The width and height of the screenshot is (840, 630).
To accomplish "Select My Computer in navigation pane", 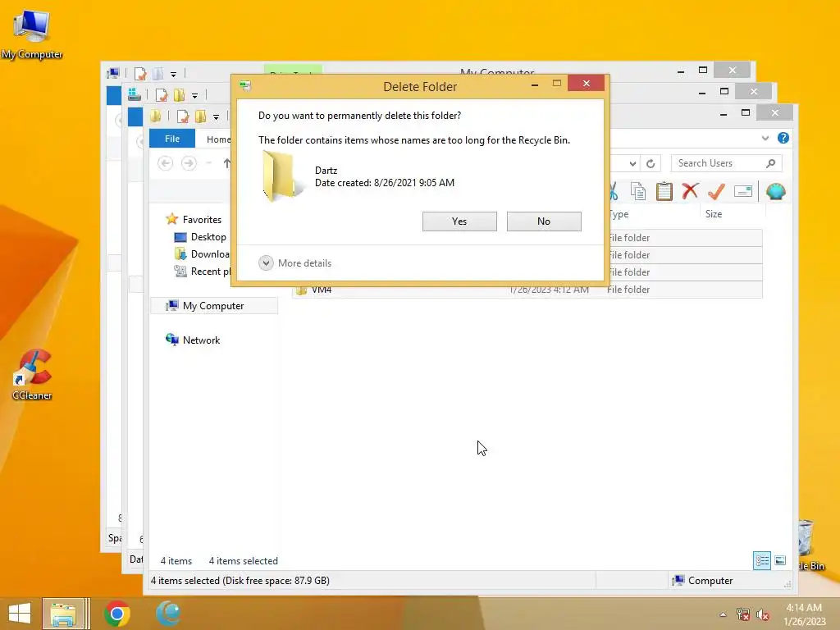I will point(214,305).
